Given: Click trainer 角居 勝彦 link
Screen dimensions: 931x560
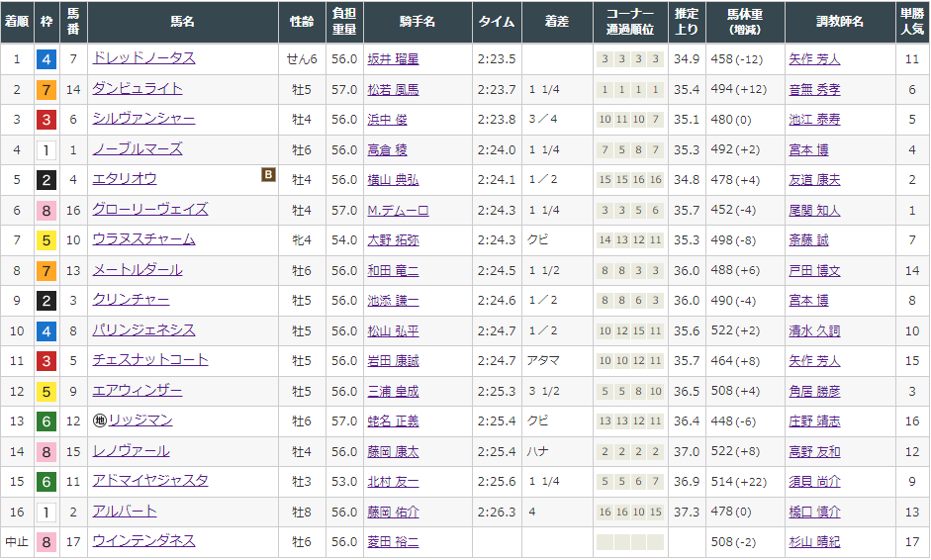Looking at the screenshot, I should pyautogui.click(x=814, y=392).
